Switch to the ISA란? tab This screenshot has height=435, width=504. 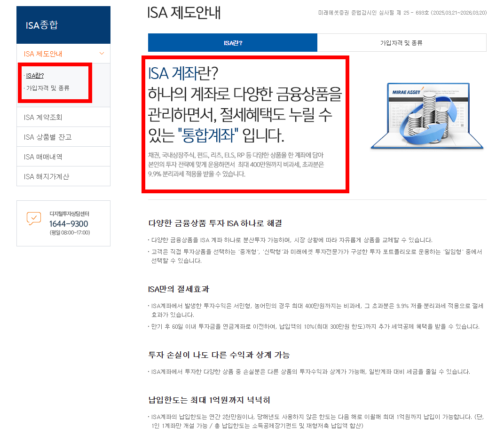click(x=233, y=43)
